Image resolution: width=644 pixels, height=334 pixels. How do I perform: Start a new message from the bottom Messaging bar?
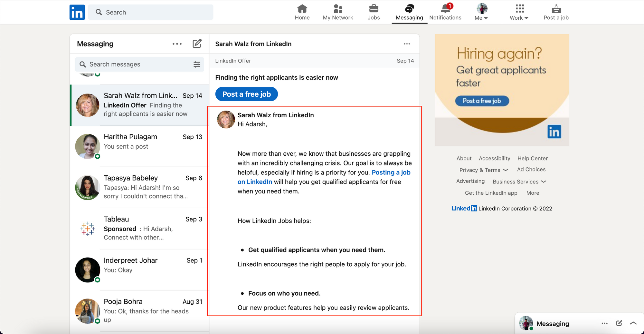click(619, 323)
